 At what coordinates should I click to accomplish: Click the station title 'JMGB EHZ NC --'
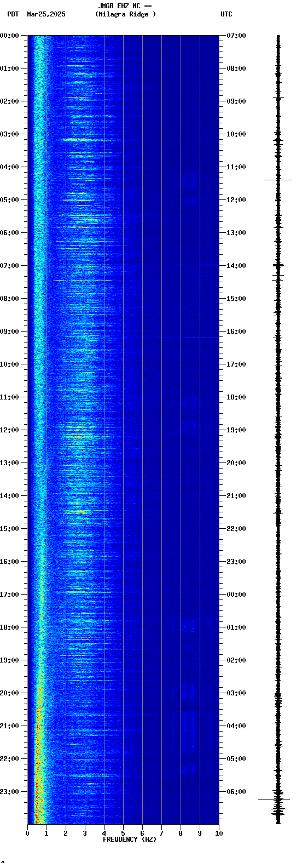(125, 6)
